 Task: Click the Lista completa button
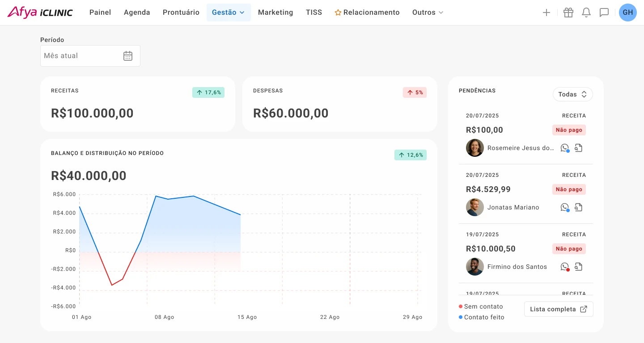pyautogui.click(x=559, y=309)
